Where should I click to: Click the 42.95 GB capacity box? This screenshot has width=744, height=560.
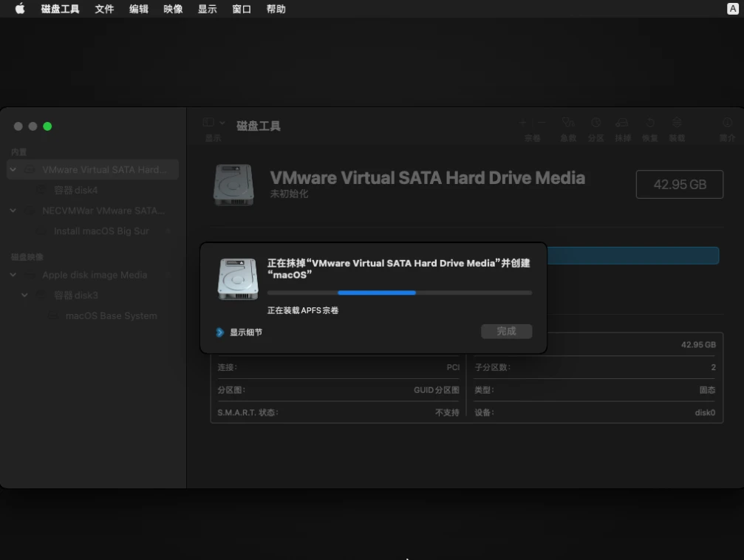click(680, 184)
